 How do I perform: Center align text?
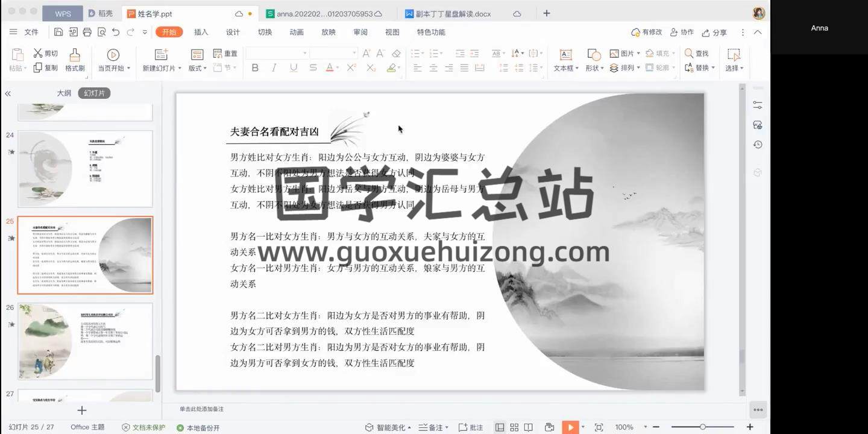pyautogui.click(x=433, y=68)
